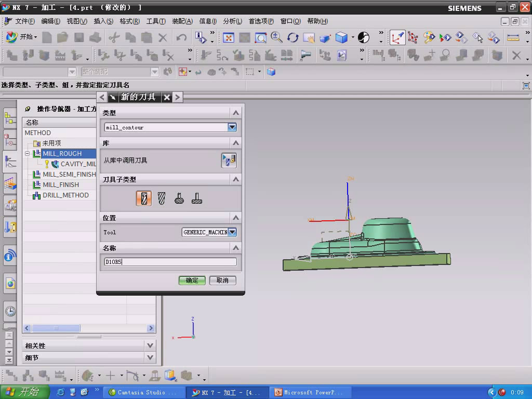This screenshot has width=532, height=399.
Task: Select the MILL_SEMI_FINISH tree node
Action: tap(64, 175)
